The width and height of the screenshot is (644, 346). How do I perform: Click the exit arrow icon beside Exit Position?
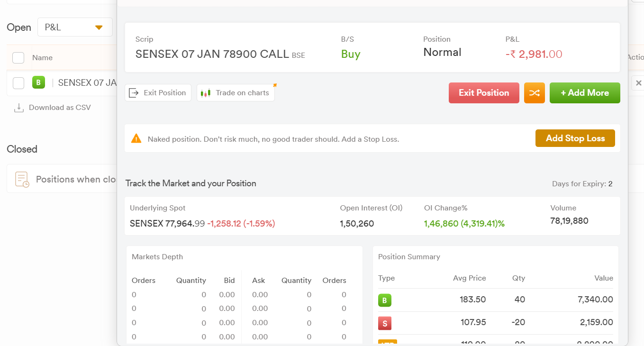pyautogui.click(x=134, y=93)
